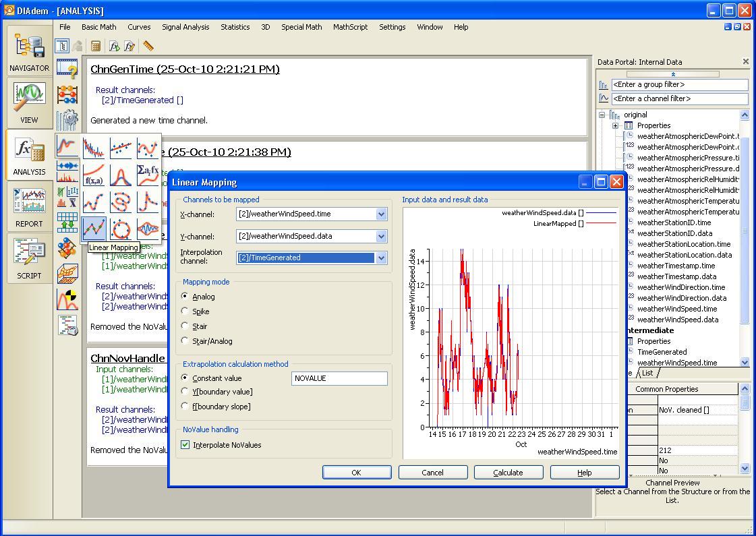
Task: Choose the bell-curve fitting icon
Action: pos(121,175)
